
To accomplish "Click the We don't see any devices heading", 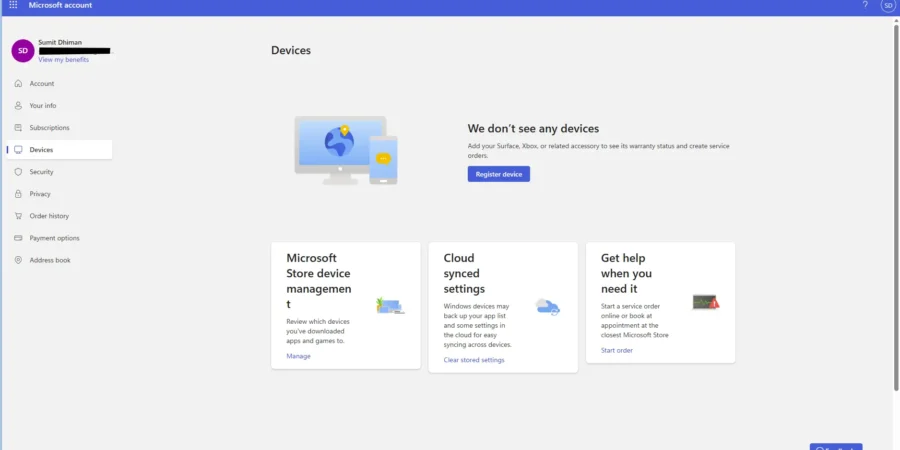I will 533,129.
